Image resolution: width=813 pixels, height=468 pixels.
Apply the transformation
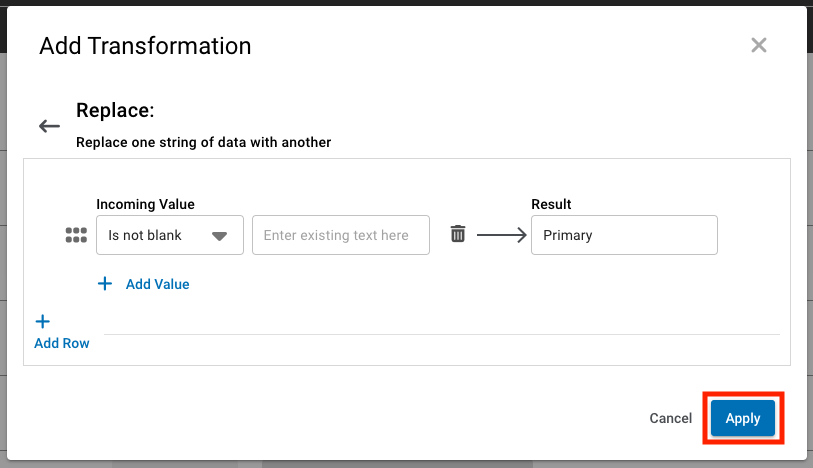(743, 419)
